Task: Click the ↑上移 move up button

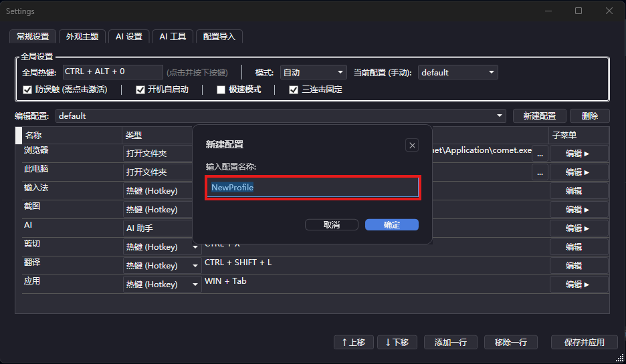Action: tap(353, 342)
